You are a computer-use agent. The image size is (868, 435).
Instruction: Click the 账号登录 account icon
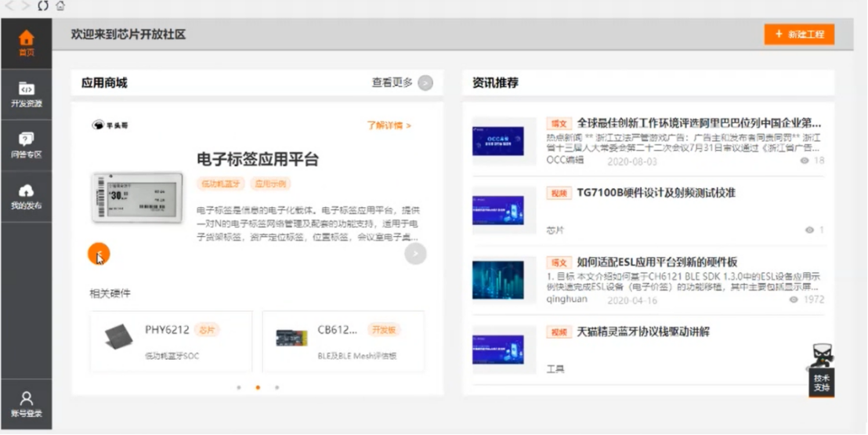pos(26,404)
